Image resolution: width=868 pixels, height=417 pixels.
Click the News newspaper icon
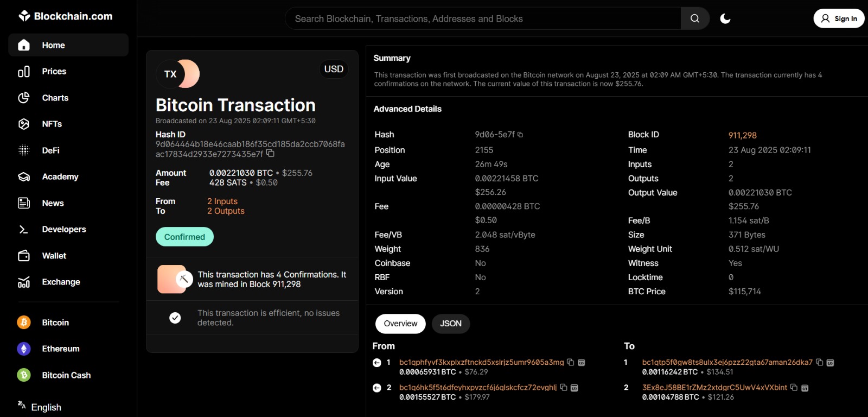(24, 203)
